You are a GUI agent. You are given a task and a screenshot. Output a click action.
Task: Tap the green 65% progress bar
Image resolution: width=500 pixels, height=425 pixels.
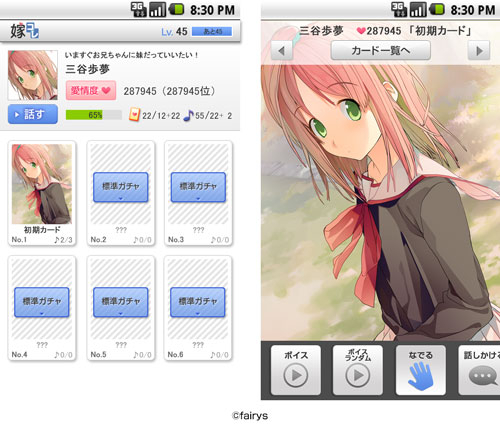(94, 115)
